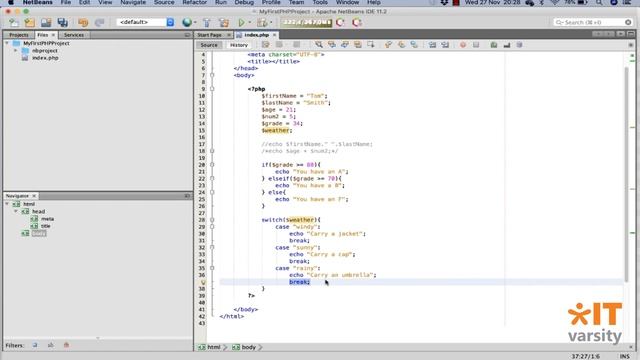
Task: Click the Open Project toolbar icon
Action: pyautogui.click(x=46, y=22)
